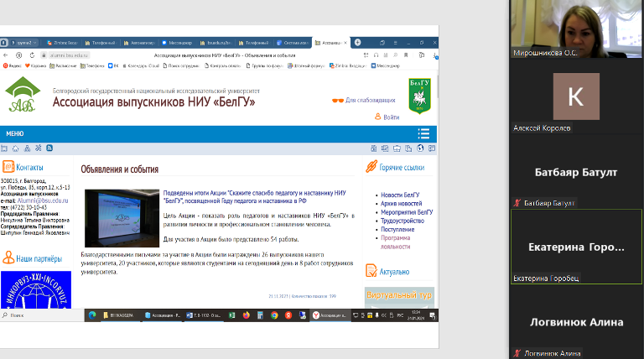Click the news article photo thumbnail
The width and height of the screenshot is (644, 359).
coord(122,217)
